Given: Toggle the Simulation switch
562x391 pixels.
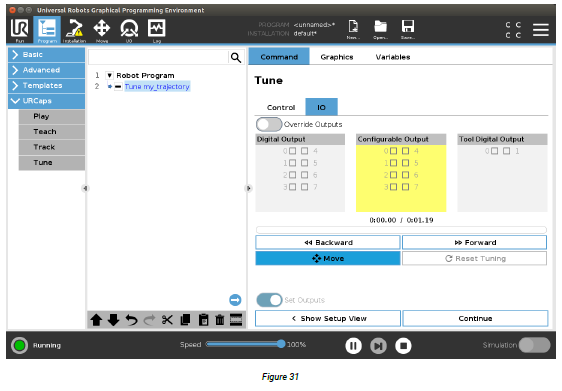Looking at the screenshot, I should pyautogui.click(x=534, y=345).
